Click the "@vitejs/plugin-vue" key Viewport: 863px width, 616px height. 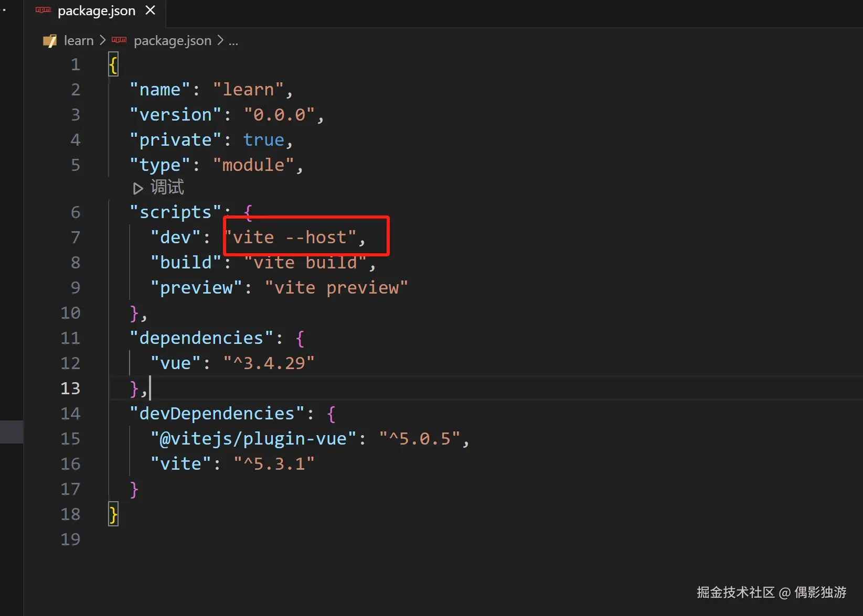click(x=253, y=439)
